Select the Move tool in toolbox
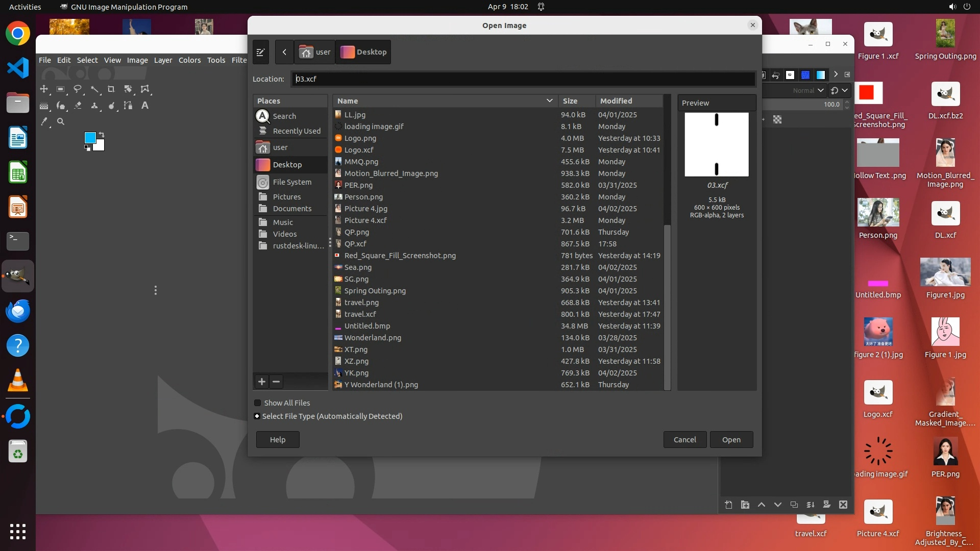The height and width of the screenshot is (551, 980). coord(44,89)
